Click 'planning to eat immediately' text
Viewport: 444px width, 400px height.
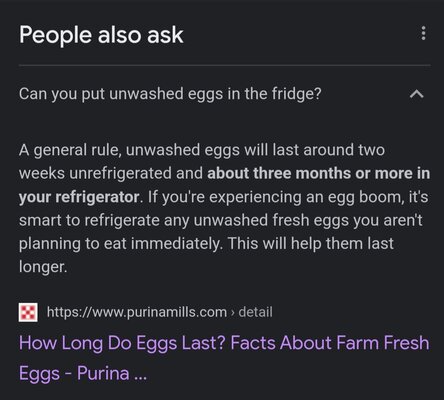(x=120, y=244)
